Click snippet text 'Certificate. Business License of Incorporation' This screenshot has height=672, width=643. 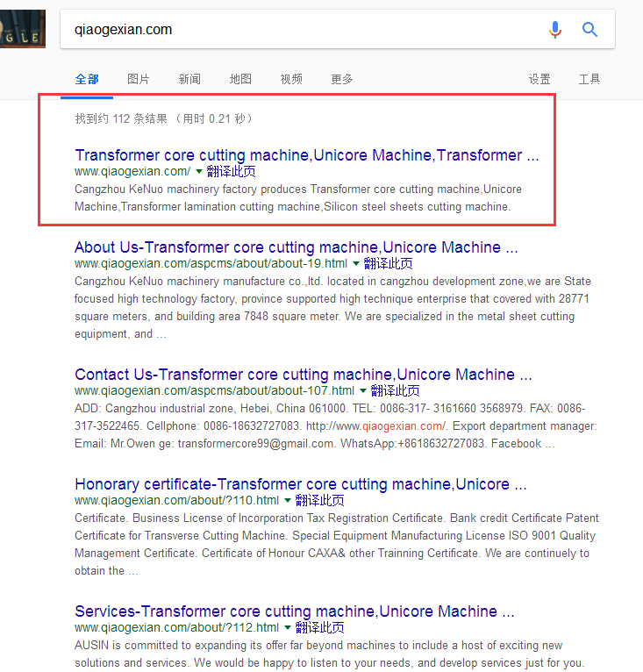pos(189,518)
